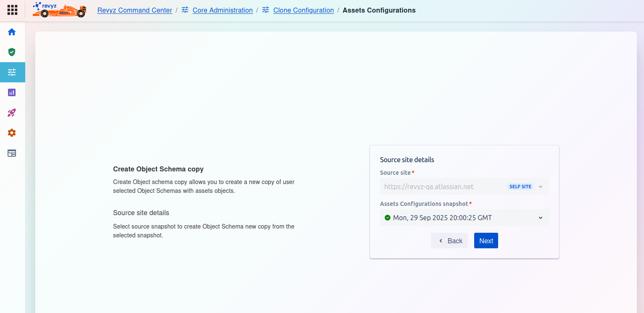644x313 pixels.
Task: Open the orange gear settings icon
Action: [x=12, y=133]
